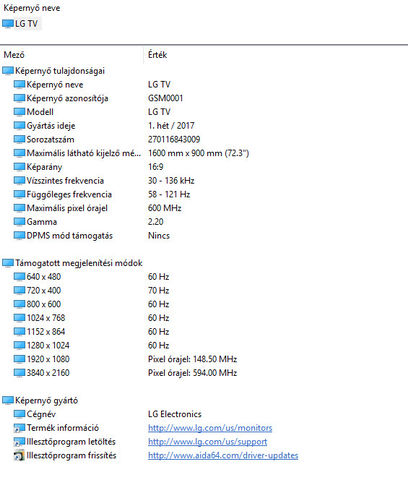Select the LG TV monitor entry at top
Viewport: 408px width, 480px height.
21,24
